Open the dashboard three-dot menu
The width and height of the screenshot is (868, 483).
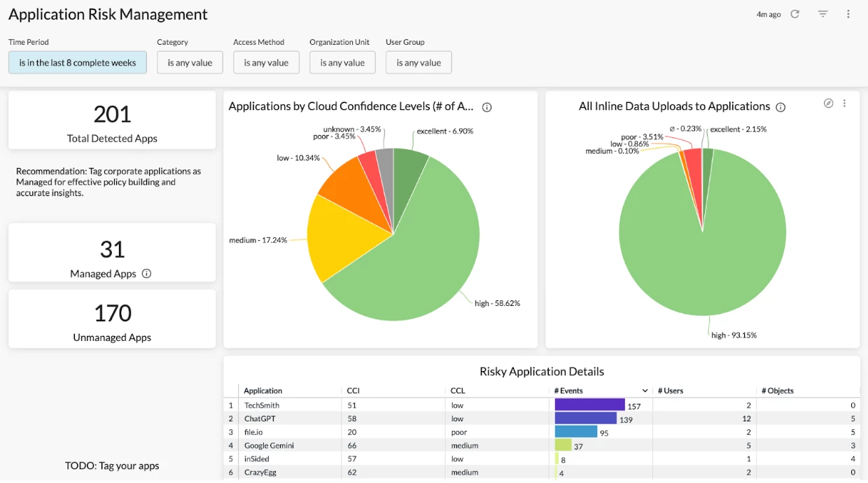click(848, 14)
